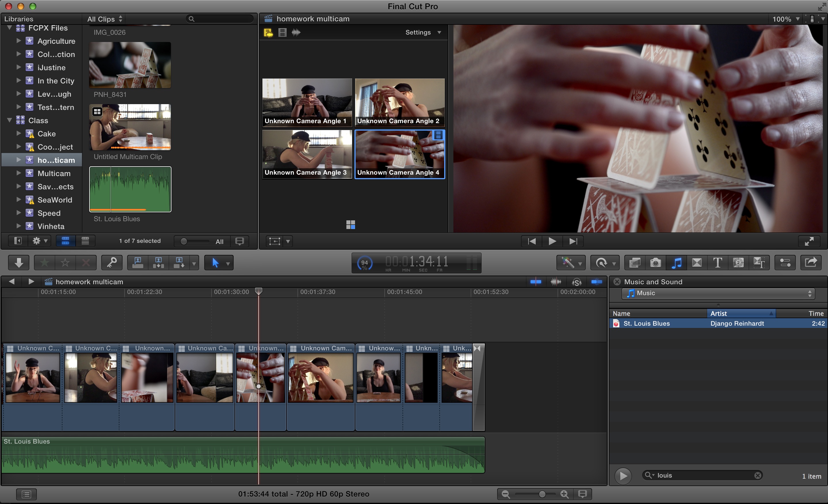Open the browser clip appearance filmstrip icon
The image size is (828, 504).
240,241
